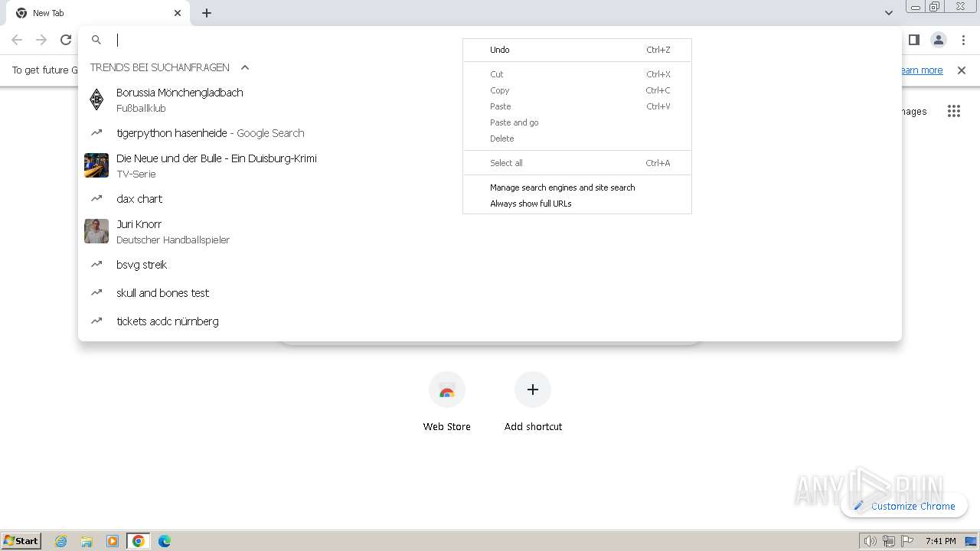The image size is (980, 551).
Task: Collapse the Trends bei Suchanfragen section
Action: [x=245, y=67]
